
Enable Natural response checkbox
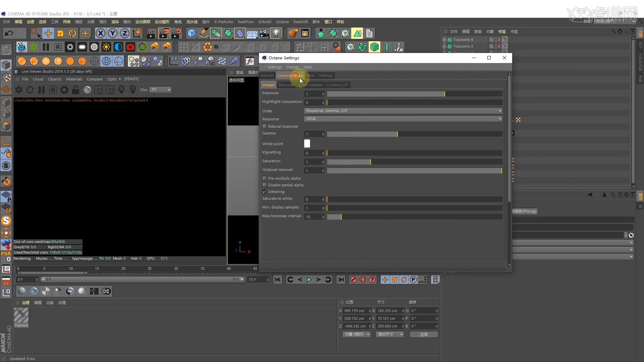[264, 126]
